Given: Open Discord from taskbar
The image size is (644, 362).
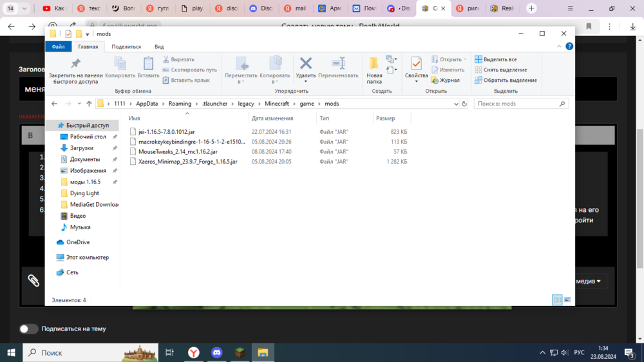Looking at the screenshot, I should pos(216,352).
